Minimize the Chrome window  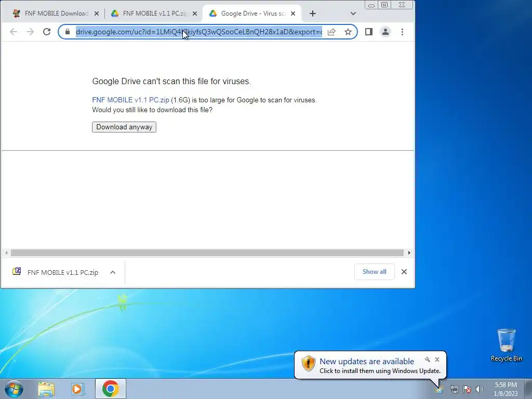[371, 5]
